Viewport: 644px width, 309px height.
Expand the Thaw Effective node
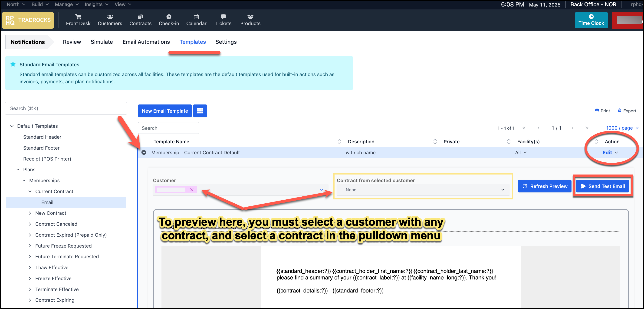click(30, 267)
